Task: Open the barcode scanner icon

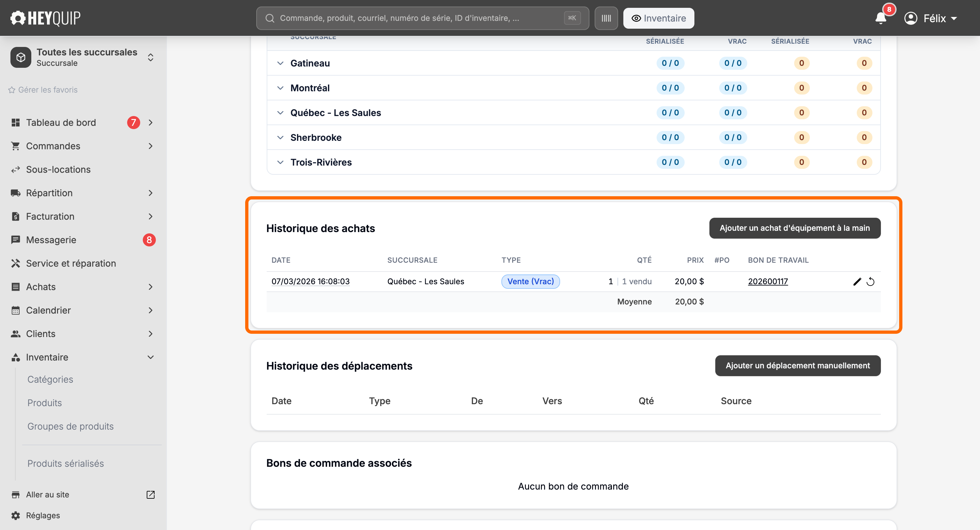Action: pos(606,18)
